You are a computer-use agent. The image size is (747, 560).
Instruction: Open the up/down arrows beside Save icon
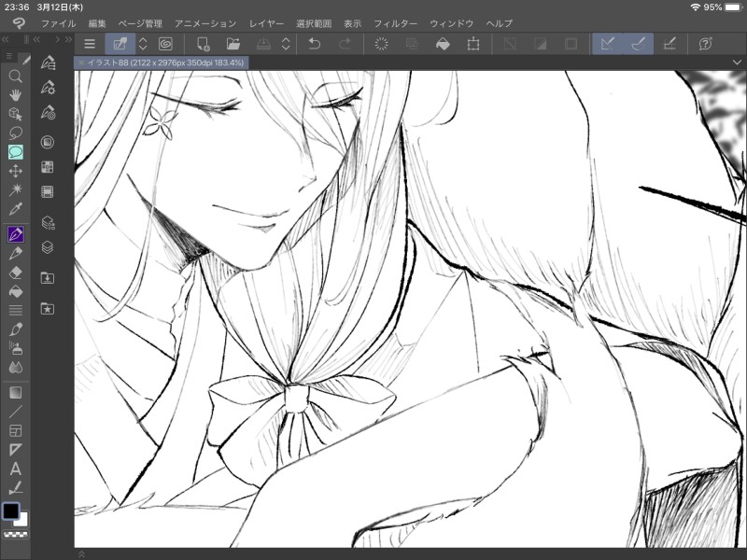pos(286,44)
